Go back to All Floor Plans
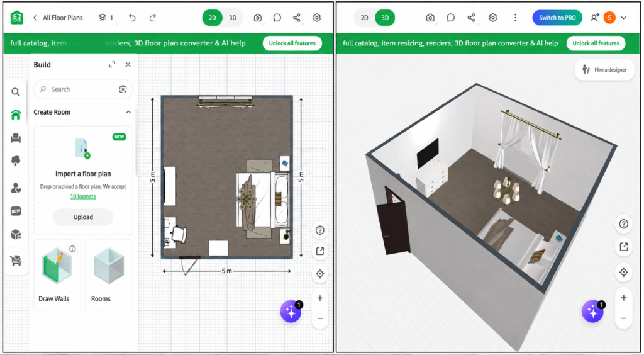 [x=58, y=18]
